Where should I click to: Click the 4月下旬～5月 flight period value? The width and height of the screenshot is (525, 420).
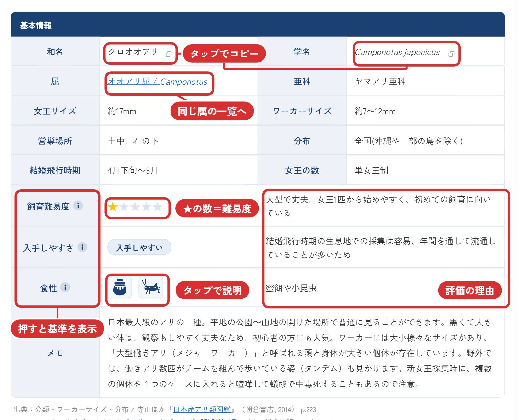click(132, 171)
